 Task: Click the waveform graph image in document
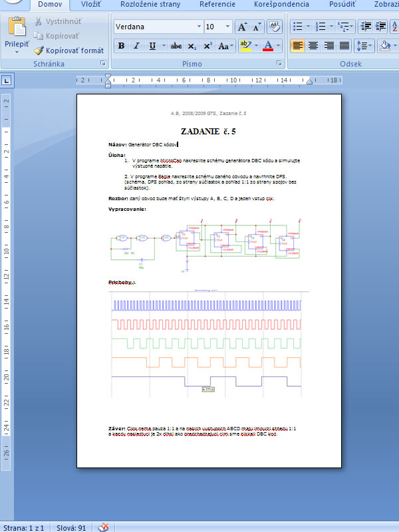coord(209,344)
